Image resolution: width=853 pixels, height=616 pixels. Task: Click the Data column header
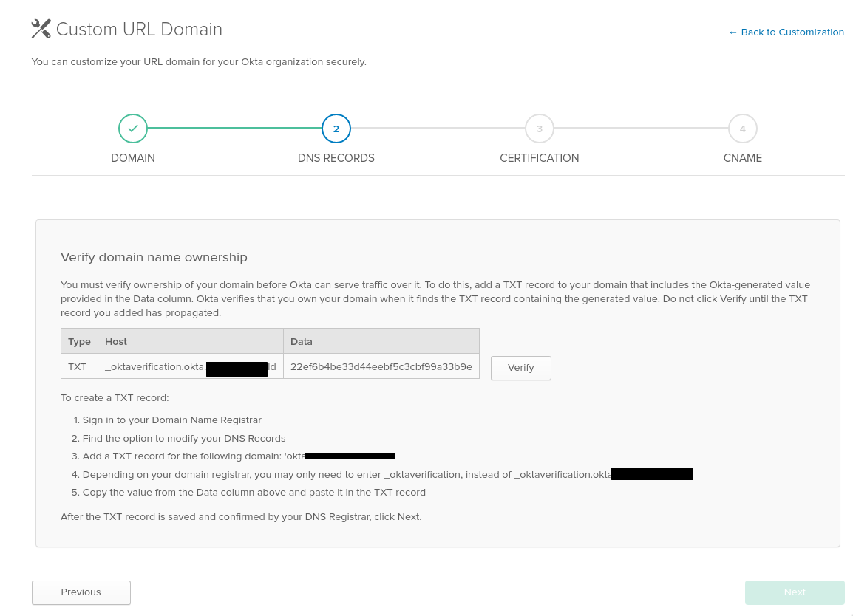[x=381, y=341]
